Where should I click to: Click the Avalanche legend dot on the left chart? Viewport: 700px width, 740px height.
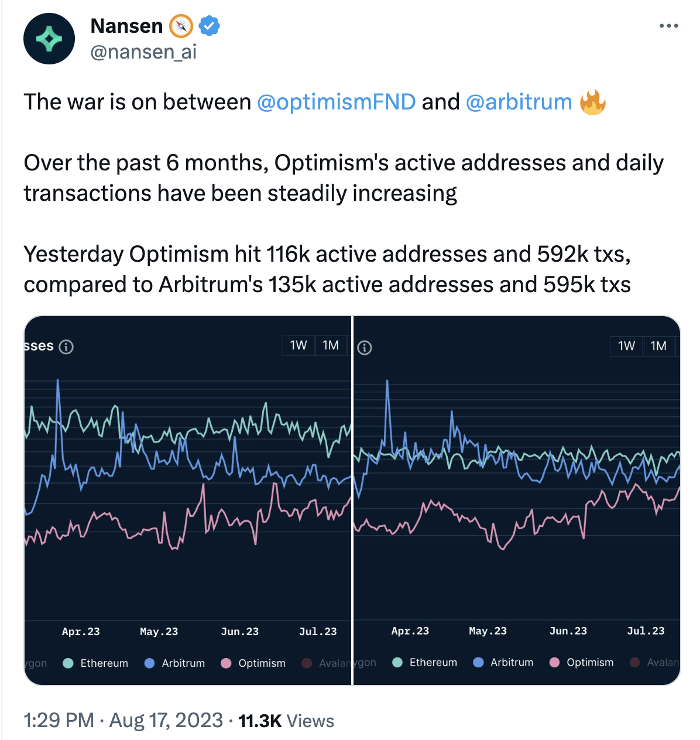(307, 663)
